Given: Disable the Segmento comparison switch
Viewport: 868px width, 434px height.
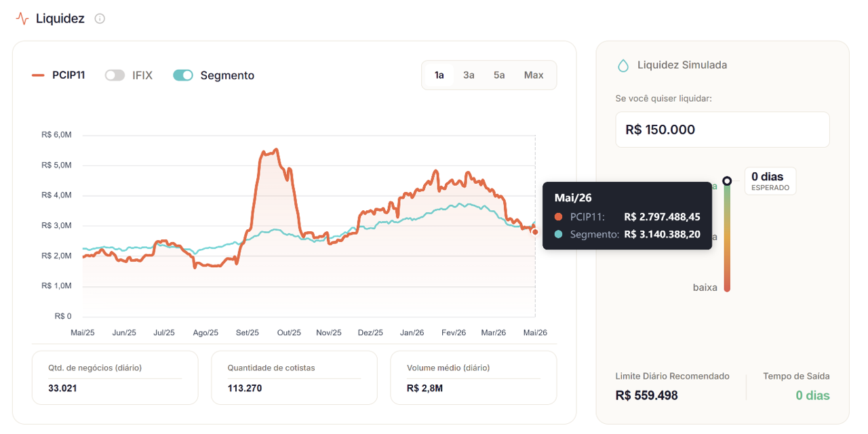Looking at the screenshot, I should pyautogui.click(x=183, y=75).
